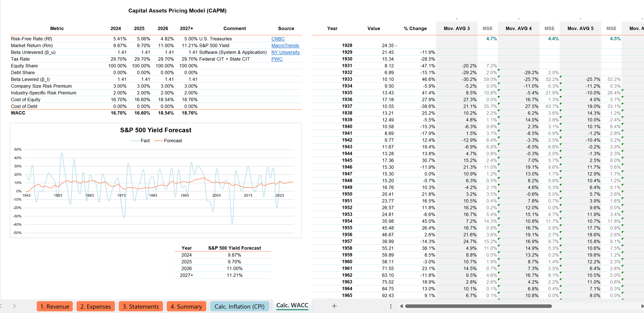Select Market Return 2027+ cell 11.21%
This screenshot has height=313, width=644.
(x=189, y=46)
